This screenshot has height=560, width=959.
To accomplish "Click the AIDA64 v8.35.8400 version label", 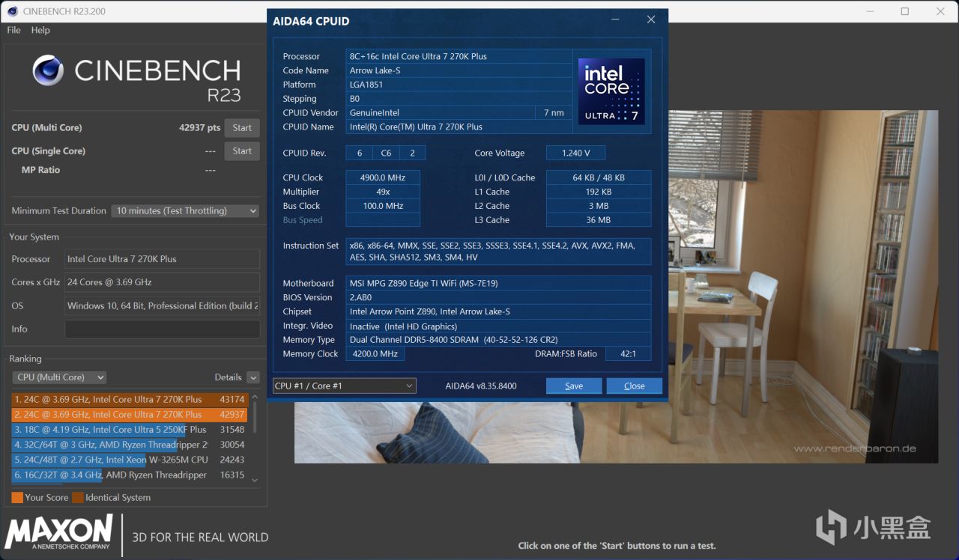I will pos(481,386).
